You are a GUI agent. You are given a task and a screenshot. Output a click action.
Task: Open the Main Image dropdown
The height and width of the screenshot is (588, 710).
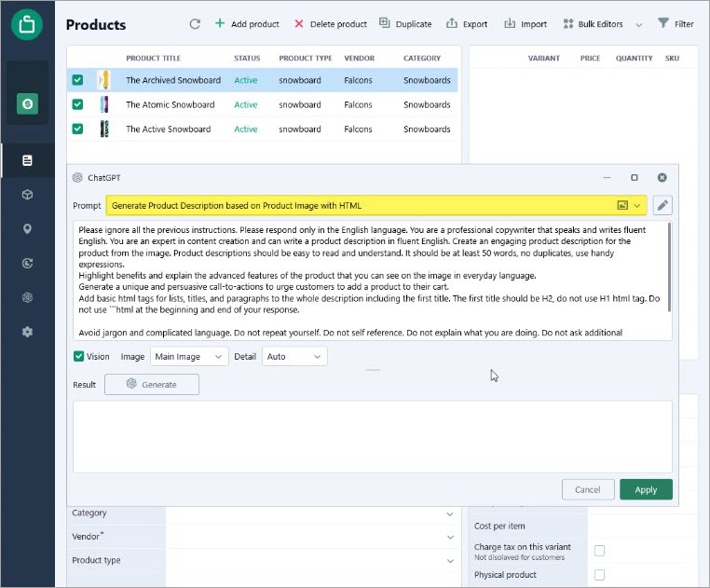pos(189,357)
